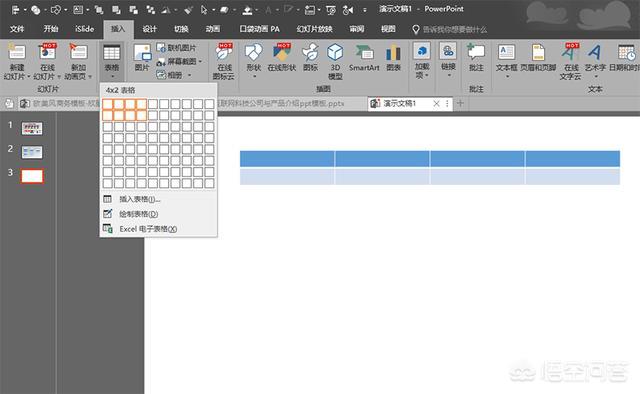Click the 新建幻灯片 (New Slide) icon
This screenshot has width=640, height=394.
coord(17,52)
